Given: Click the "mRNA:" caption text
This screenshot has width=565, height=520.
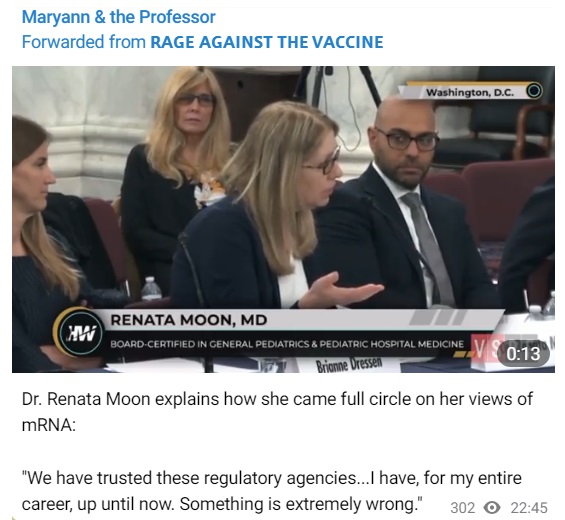Looking at the screenshot, I should tap(49, 425).
